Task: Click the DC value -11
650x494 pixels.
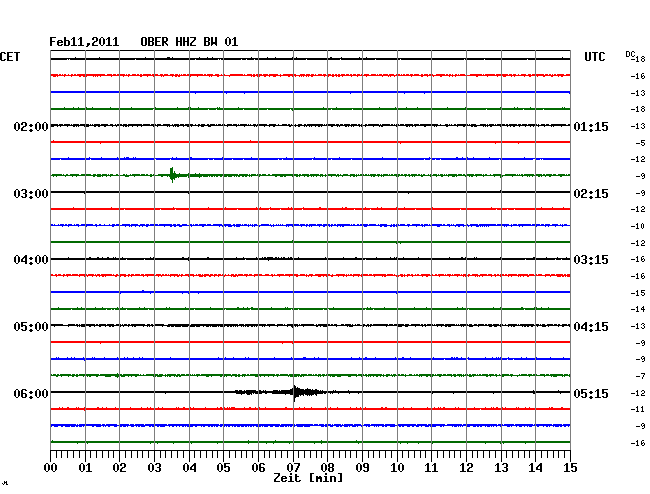Action: (x=638, y=409)
